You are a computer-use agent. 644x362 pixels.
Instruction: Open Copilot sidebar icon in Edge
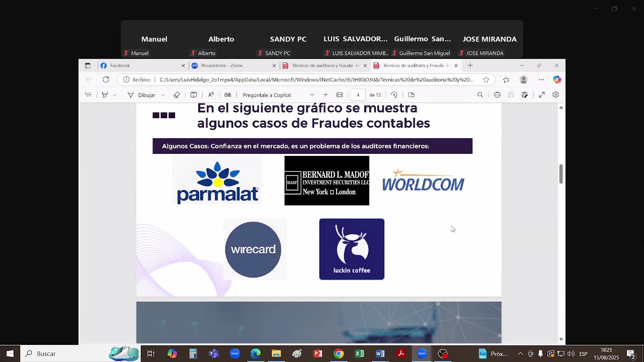[x=556, y=79]
